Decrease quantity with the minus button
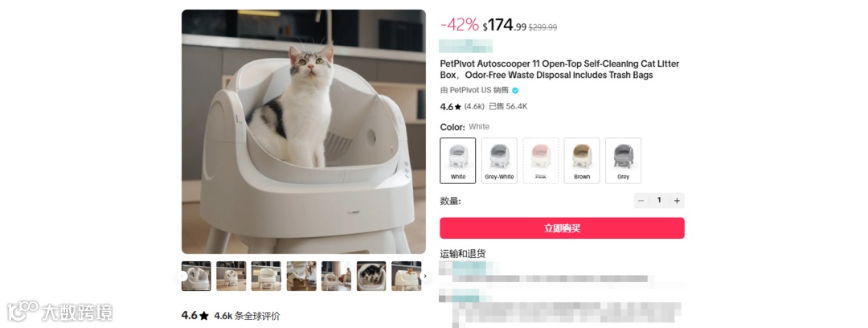 pos(641,200)
